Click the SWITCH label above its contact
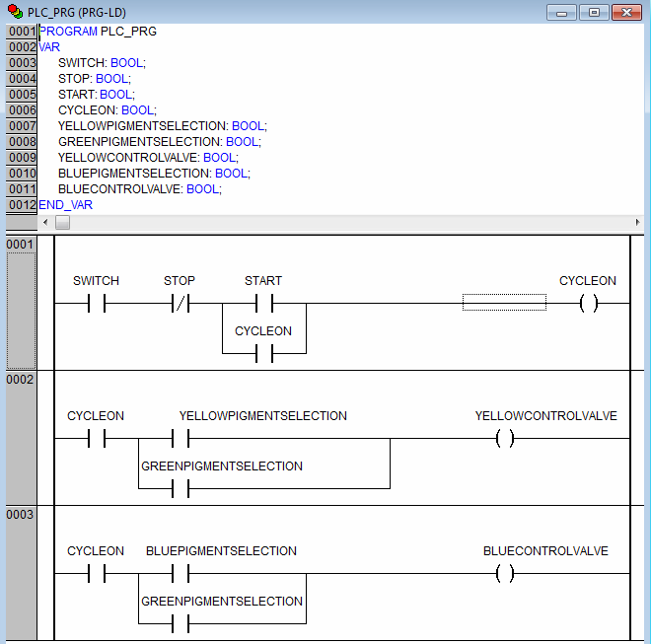The width and height of the screenshot is (651, 644). click(x=97, y=281)
